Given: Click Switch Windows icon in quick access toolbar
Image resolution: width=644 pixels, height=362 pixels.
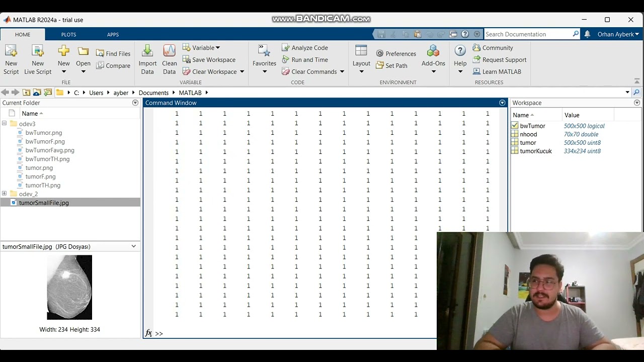Looking at the screenshot, I should [x=453, y=34].
